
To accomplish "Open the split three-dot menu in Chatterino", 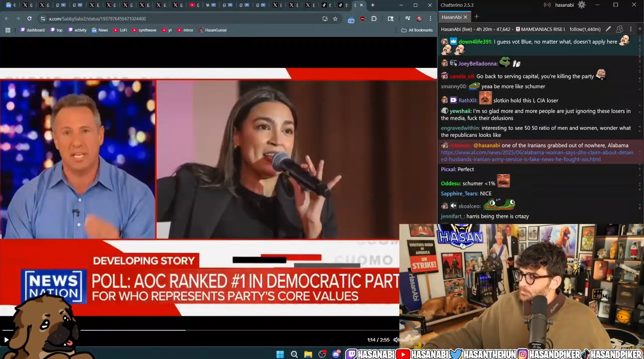I will click(x=631, y=29).
